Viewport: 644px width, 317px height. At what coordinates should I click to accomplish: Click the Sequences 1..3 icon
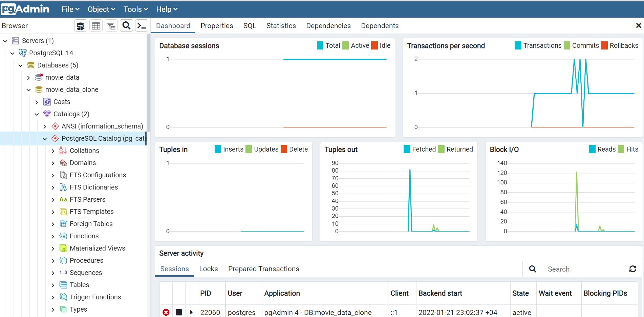tap(63, 273)
